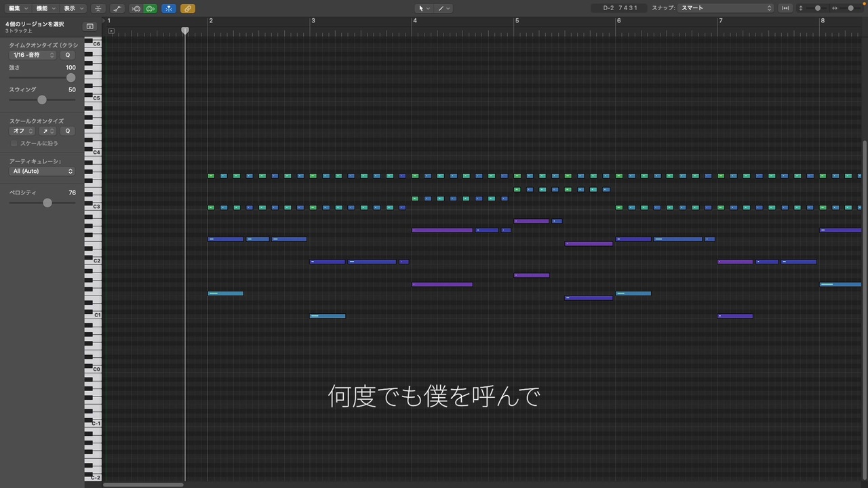Open the pointer tool menu
The image size is (868, 488).
pyautogui.click(x=424, y=8)
